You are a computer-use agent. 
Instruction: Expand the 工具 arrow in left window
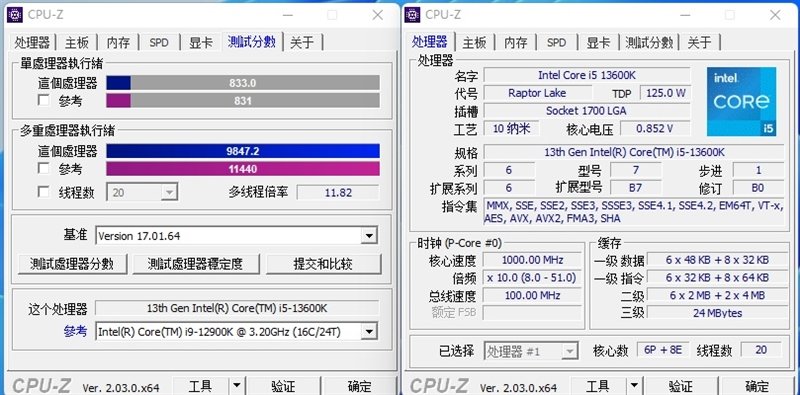[x=236, y=386]
